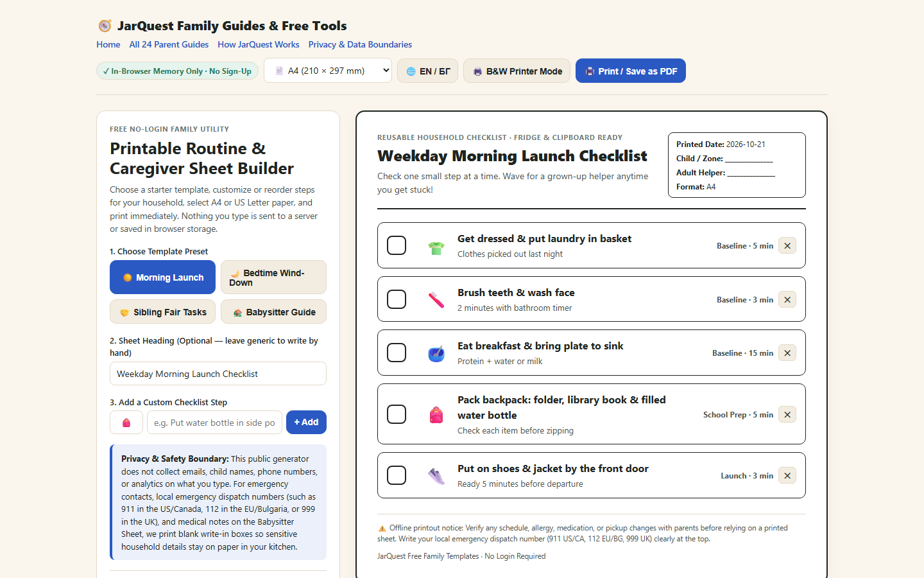The width and height of the screenshot is (924, 578).
Task: Click the breakfast bowl icon in the Eat breakfast row
Action: (436, 353)
